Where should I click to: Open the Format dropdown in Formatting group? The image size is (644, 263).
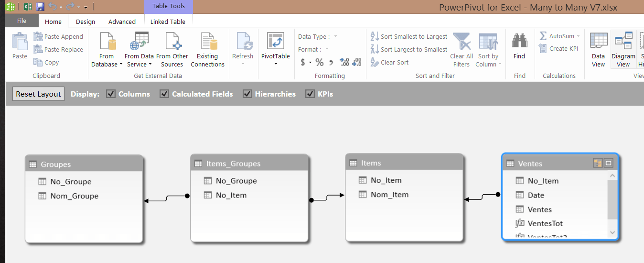pos(327,50)
